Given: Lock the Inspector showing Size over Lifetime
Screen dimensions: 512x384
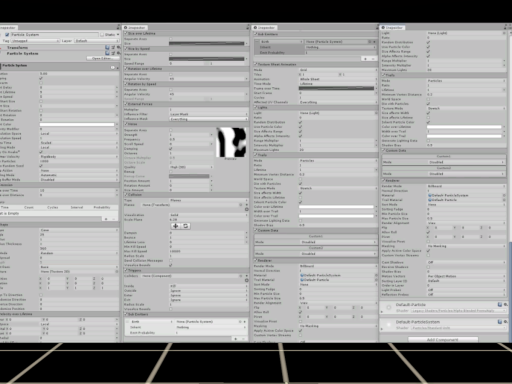Looking at the screenshot, I should pos(247,27).
